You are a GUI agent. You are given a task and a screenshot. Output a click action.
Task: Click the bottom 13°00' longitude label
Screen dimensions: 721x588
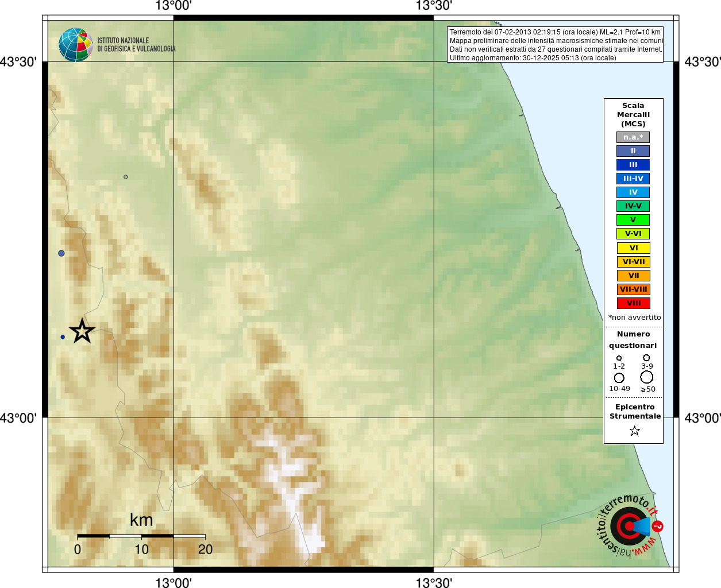coord(173,583)
